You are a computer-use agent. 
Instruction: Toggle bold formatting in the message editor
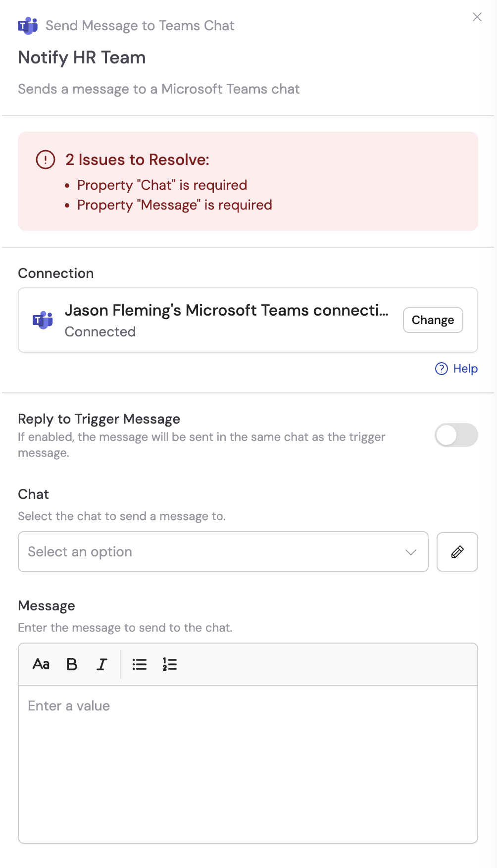71,664
